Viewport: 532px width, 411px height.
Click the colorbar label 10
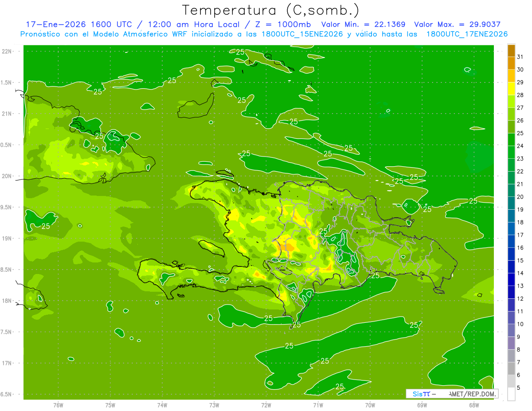pos(520,324)
